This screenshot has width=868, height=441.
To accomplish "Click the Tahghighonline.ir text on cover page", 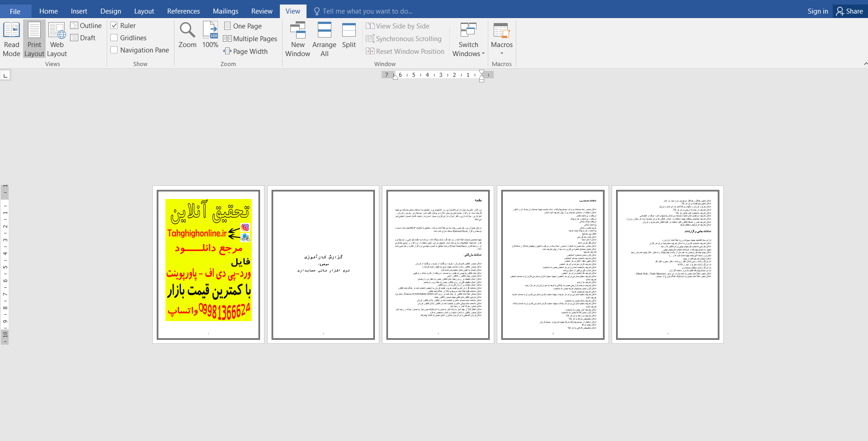I will [x=197, y=233].
